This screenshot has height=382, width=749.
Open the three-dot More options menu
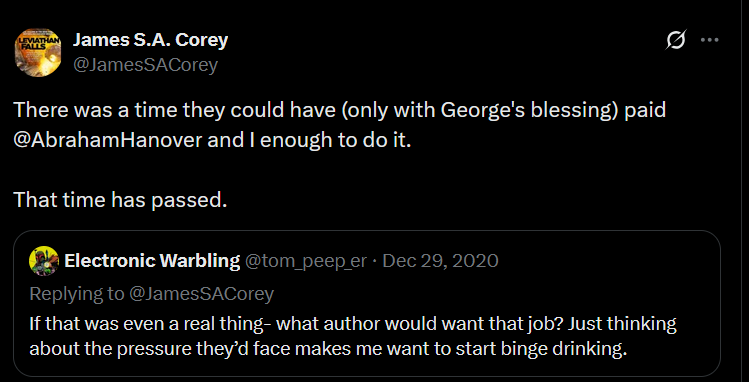coord(709,40)
